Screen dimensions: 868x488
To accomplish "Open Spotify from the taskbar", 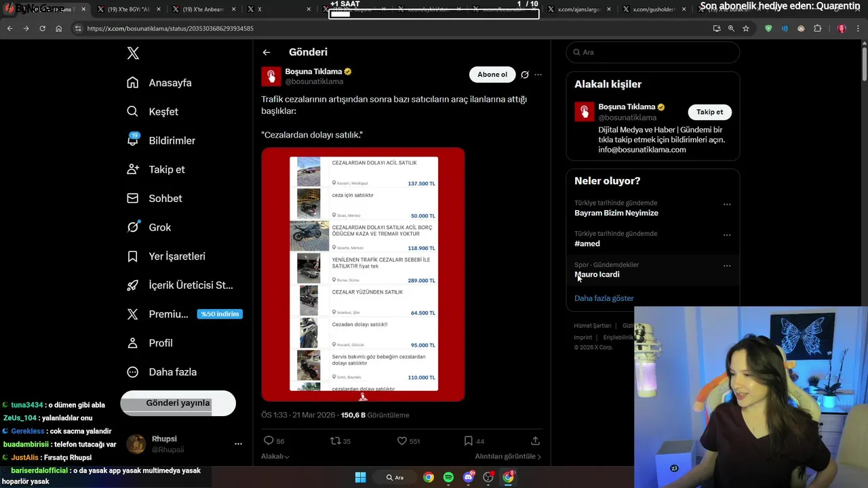I will coord(448,477).
